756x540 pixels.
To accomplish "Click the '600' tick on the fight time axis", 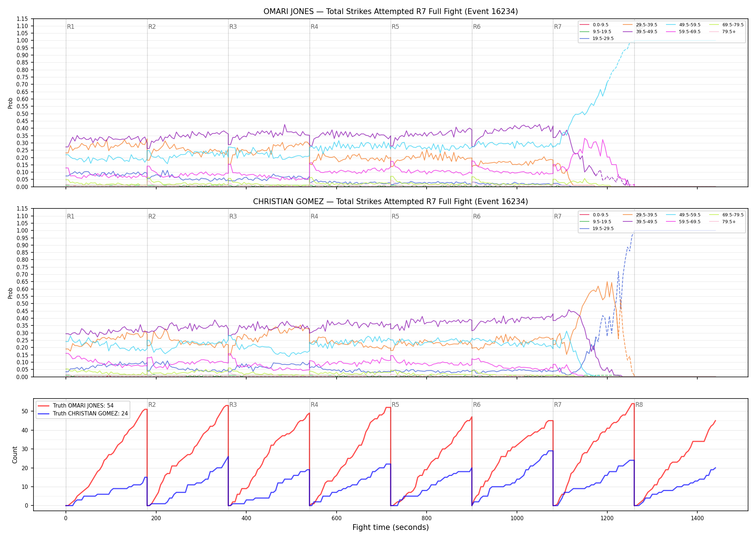I will [x=336, y=518].
